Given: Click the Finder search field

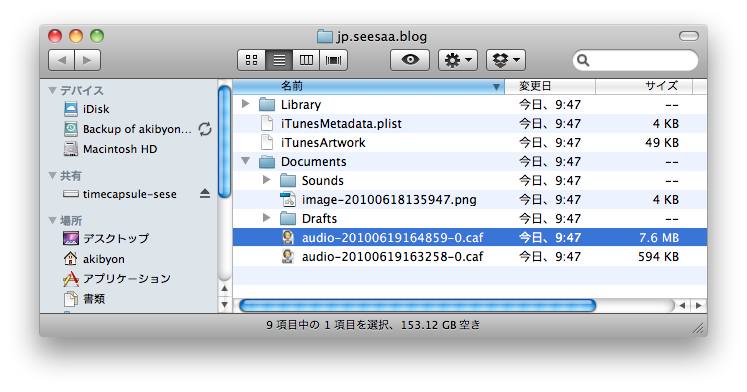Looking at the screenshot, I should pyautogui.click(x=635, y=60).
